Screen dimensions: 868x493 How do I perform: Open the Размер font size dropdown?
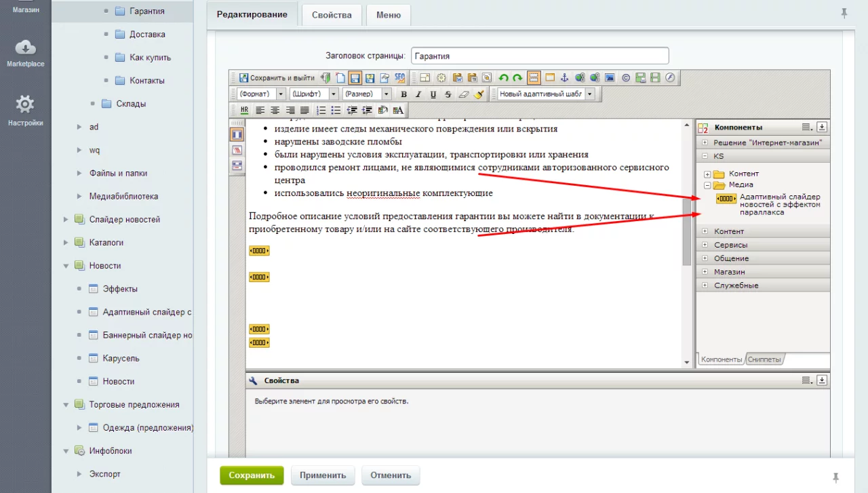click(366, 94)
